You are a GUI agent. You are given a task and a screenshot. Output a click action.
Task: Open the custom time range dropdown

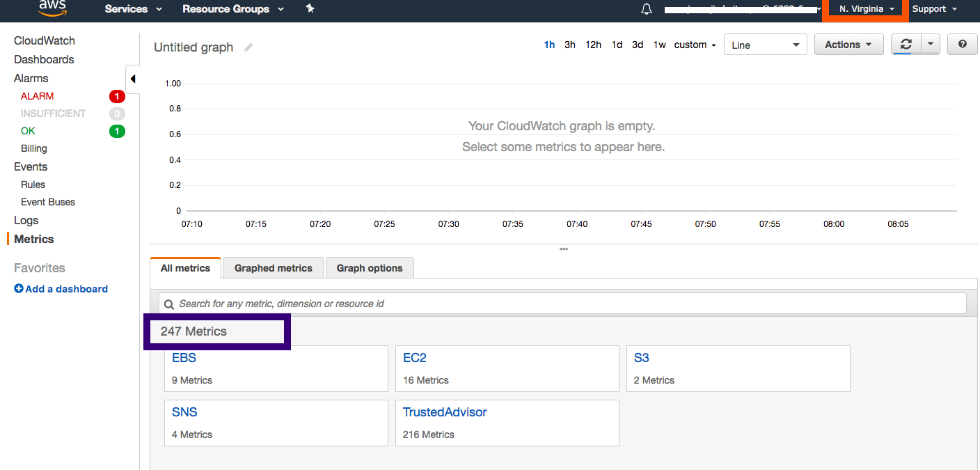pos(695,45)
